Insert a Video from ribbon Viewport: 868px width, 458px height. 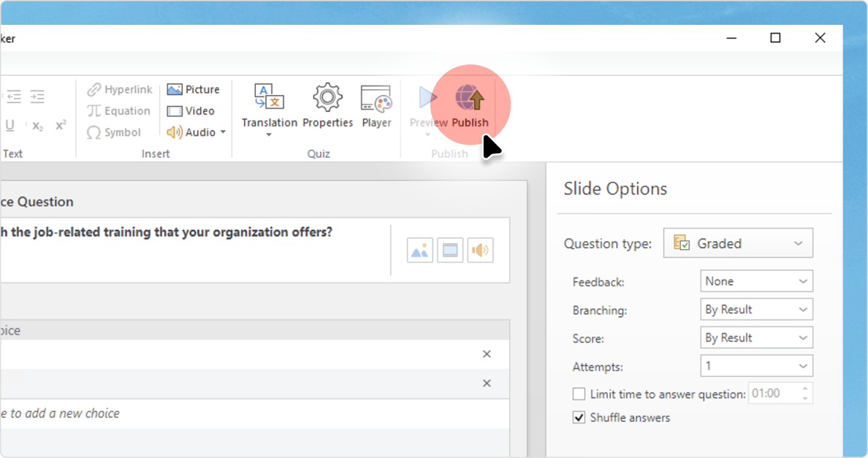click(x=191, y=111)
